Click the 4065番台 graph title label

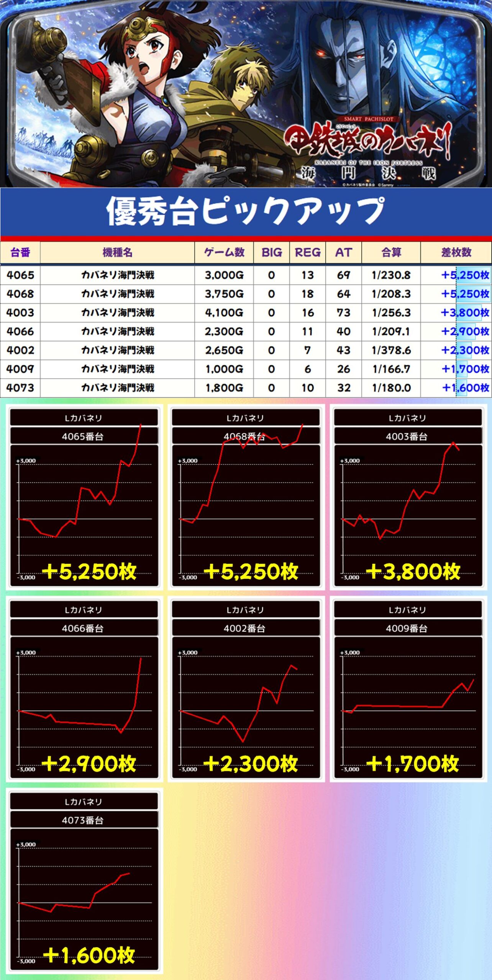(x=84, y=436)
